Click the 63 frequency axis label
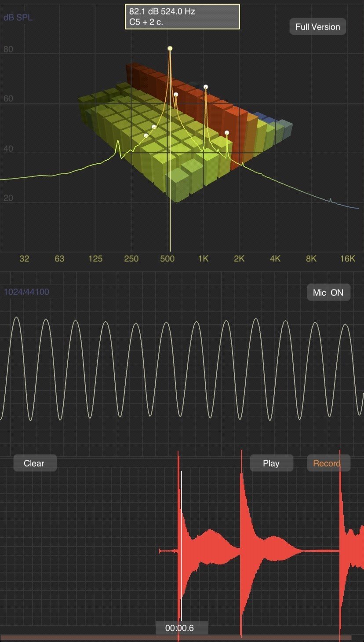Viewport: 364px width, 642px height. (x=59, y=259)
